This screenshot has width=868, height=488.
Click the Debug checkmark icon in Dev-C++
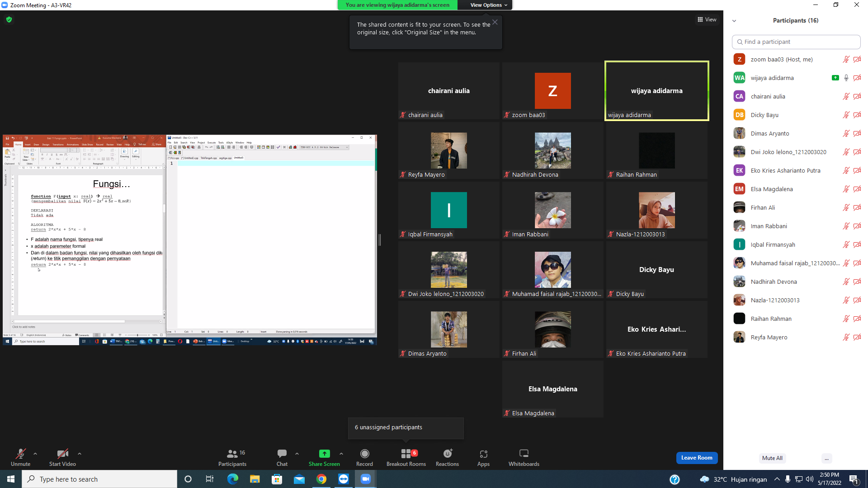[x=278, y=147]
